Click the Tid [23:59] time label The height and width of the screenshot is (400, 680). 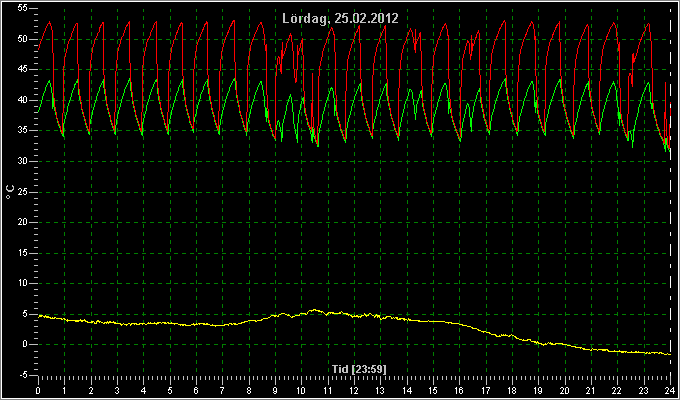pyautogui.click(x=359, y=369)
